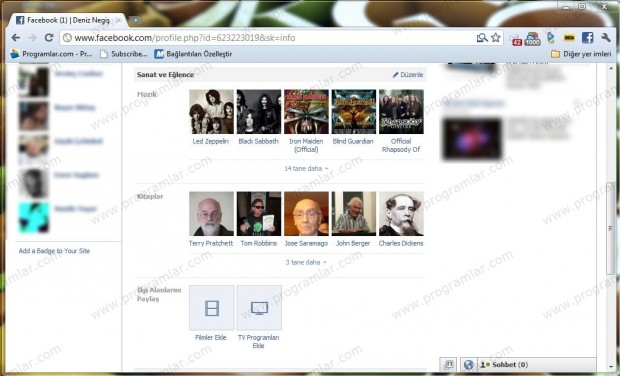
Task: Click the browser forward arrow
Action: pos(32,38)
